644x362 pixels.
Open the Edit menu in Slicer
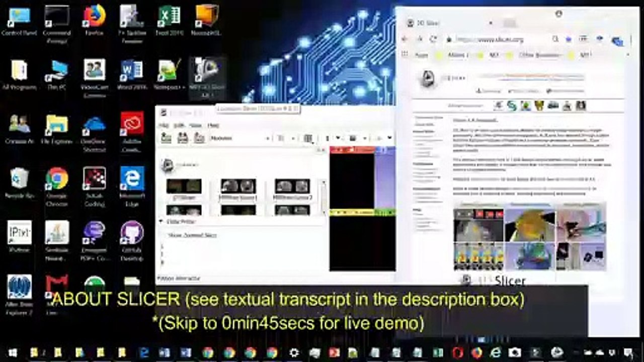[x=179, y=125]
